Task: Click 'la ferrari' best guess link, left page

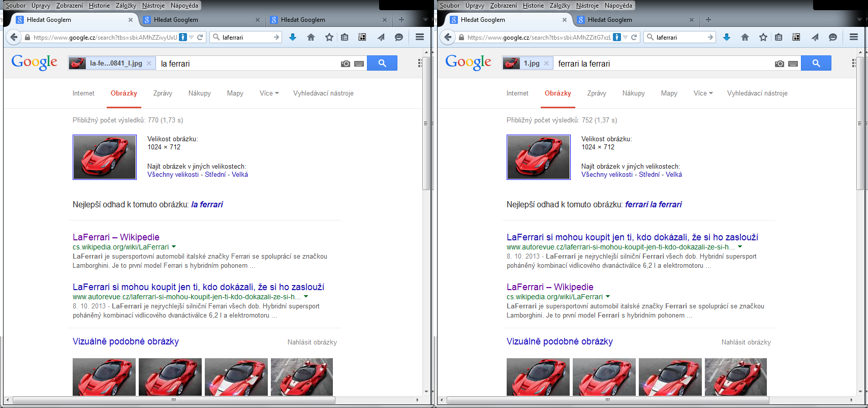Action: tap(207, 204)
